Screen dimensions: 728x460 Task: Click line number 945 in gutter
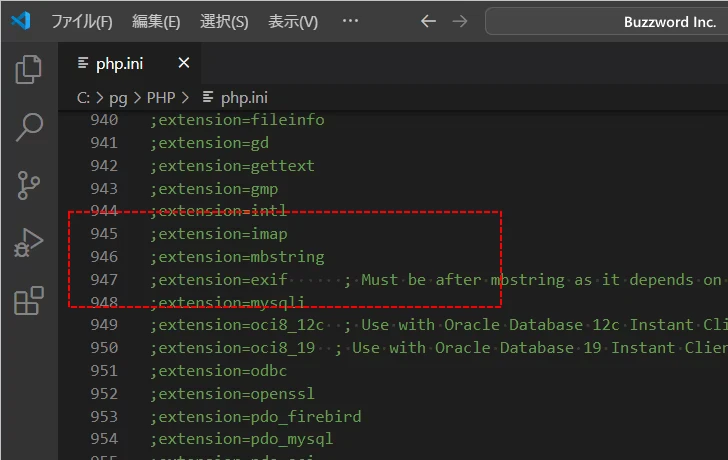[104, 233]
